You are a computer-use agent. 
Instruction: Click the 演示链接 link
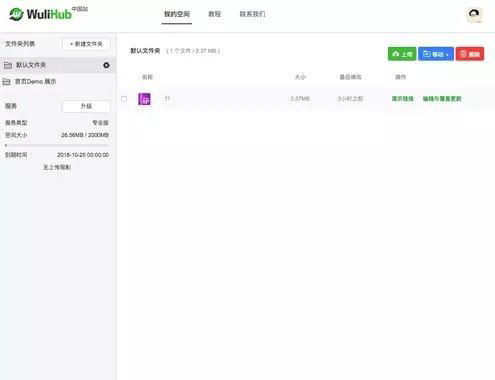402,99
